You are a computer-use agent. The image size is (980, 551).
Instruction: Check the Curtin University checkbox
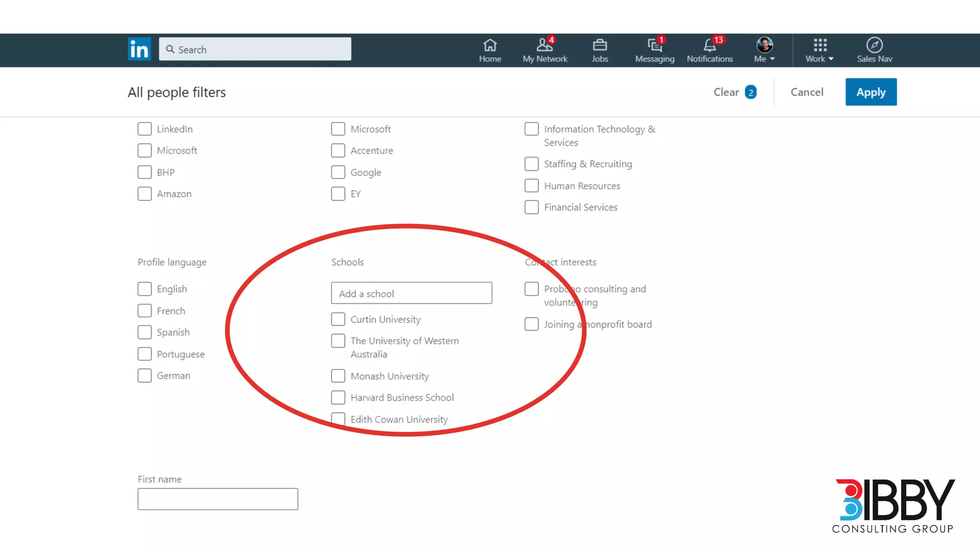pyautogui.click(x=338, y=319)
